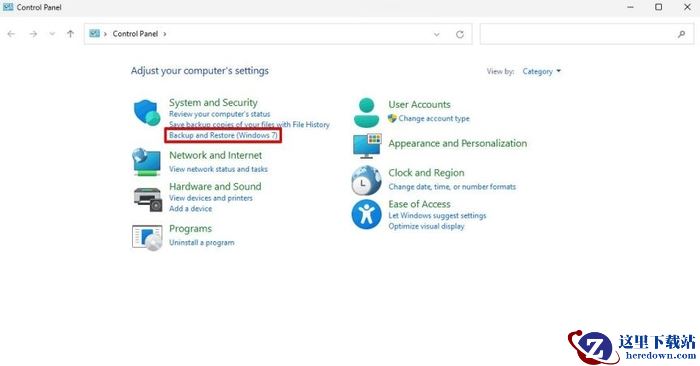Click the Hardware and Sound printer icon
Viewport: 700px width, 366px height.
pos(148,199)
